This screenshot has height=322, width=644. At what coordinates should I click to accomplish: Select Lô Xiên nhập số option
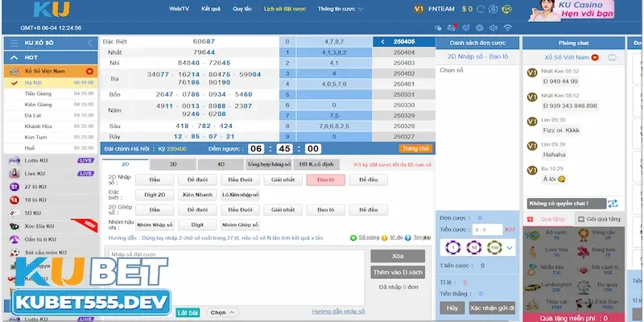(240, 195)
